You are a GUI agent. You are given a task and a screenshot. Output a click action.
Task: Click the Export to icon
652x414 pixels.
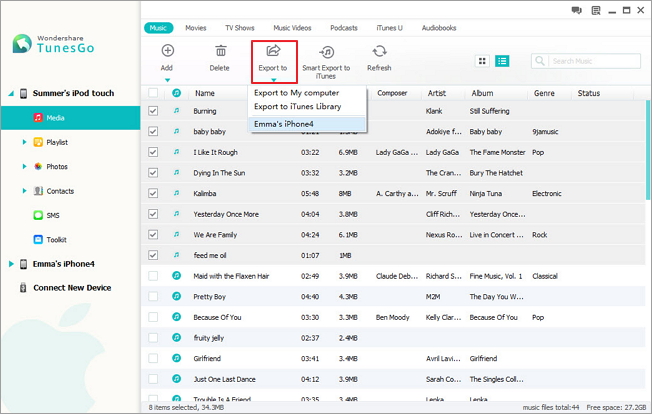[273, 51]
